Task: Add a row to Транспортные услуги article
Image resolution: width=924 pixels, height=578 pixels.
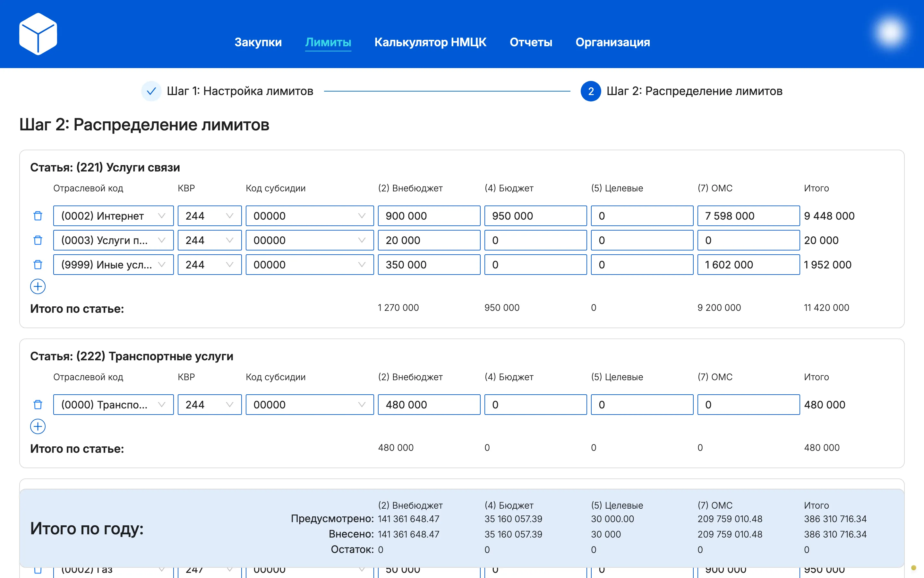Action: pyautogui.click(x=38, y=426)
